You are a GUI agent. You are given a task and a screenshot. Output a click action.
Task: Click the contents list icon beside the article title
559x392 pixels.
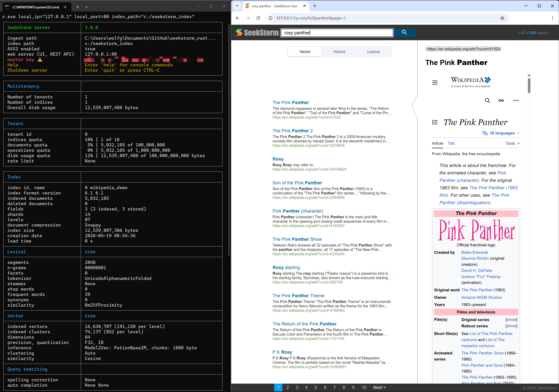pos(435,122)
